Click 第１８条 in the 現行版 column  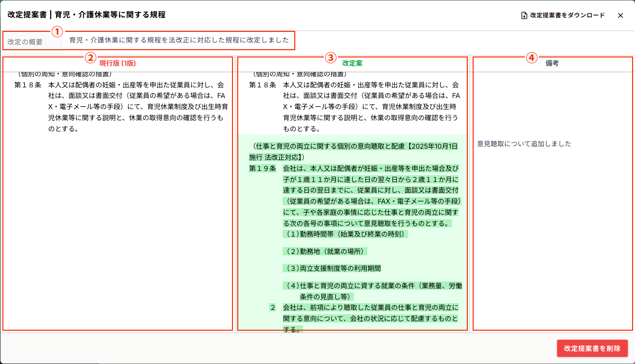pos(28,85)
